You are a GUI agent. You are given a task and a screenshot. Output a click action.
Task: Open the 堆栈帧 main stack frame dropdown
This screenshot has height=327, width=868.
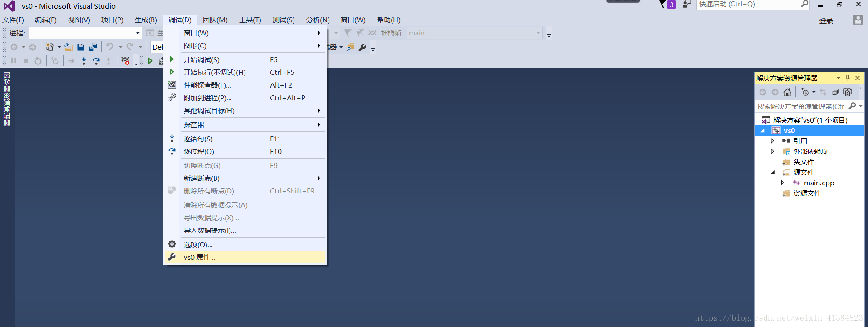point(474,33)
